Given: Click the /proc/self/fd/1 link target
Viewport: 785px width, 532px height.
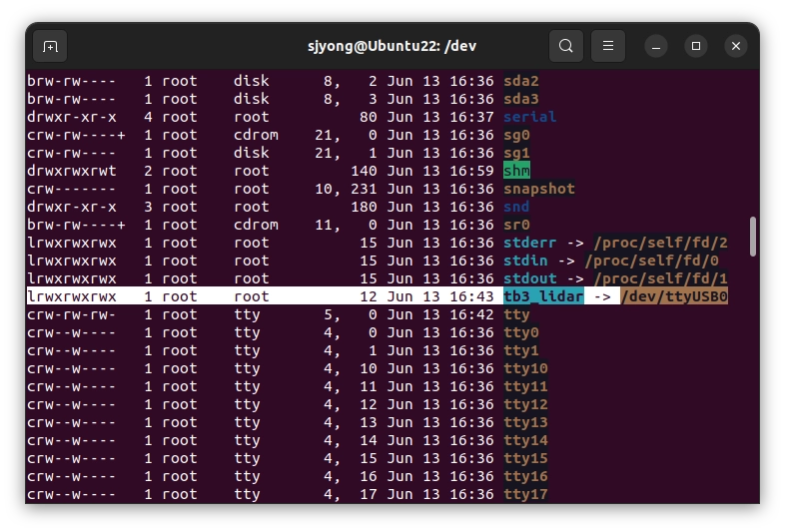Looking at the screenshot, I should coord(660,279).
